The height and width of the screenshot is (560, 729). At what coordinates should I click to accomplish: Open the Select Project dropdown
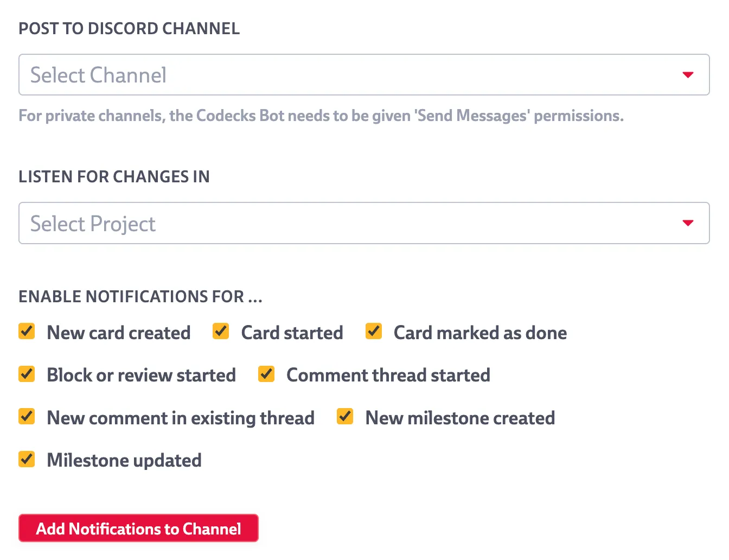pos(364,223)
